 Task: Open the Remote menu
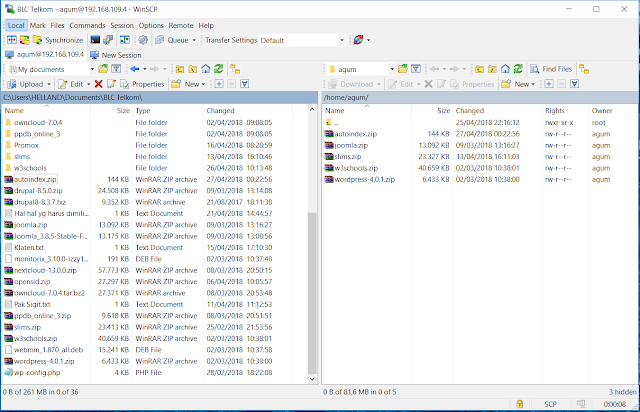click(181, 25)
